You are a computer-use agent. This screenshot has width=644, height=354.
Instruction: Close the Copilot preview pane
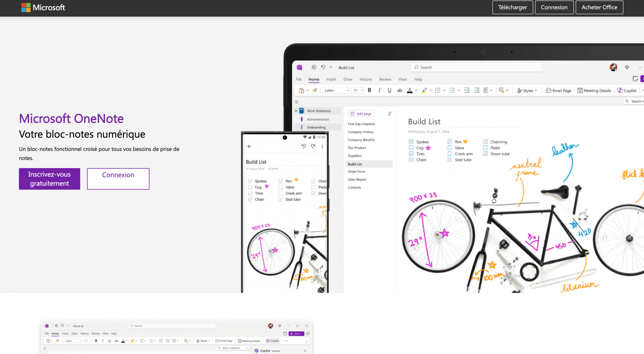point(305,351)
